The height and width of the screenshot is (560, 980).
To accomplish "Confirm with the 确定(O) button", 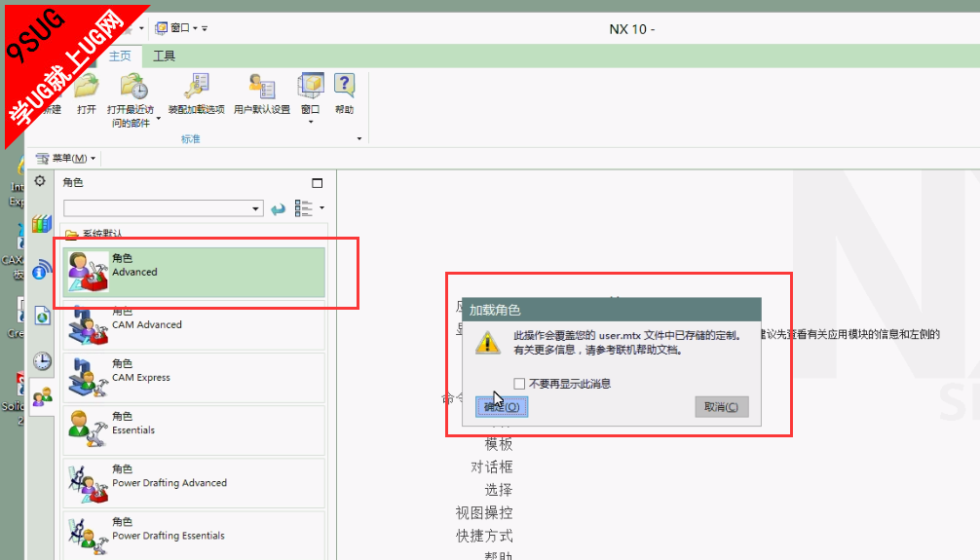I will coord(502,407).
